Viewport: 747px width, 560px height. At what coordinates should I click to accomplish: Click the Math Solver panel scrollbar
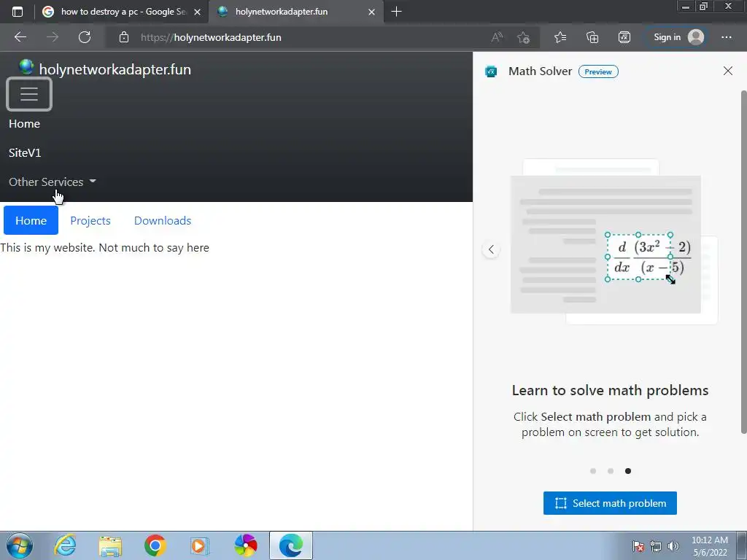tap(743, 262)
